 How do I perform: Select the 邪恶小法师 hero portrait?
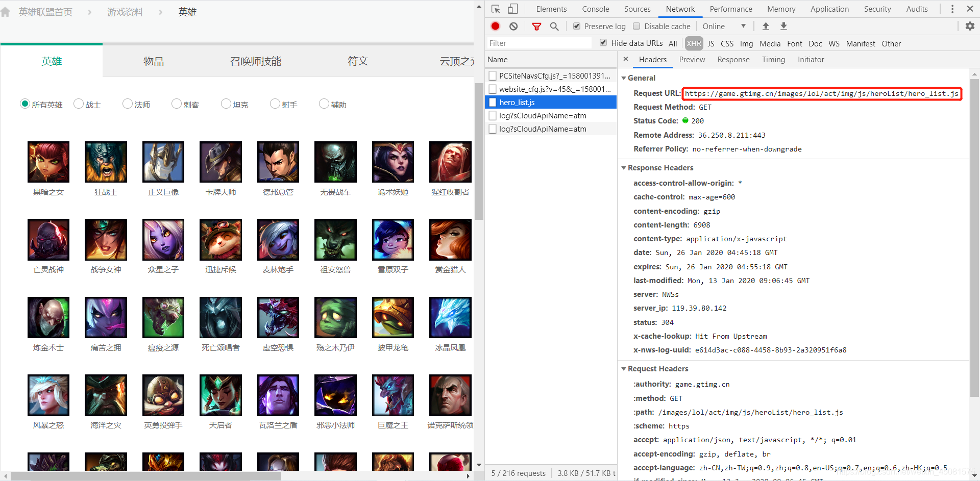coord(335,395)
